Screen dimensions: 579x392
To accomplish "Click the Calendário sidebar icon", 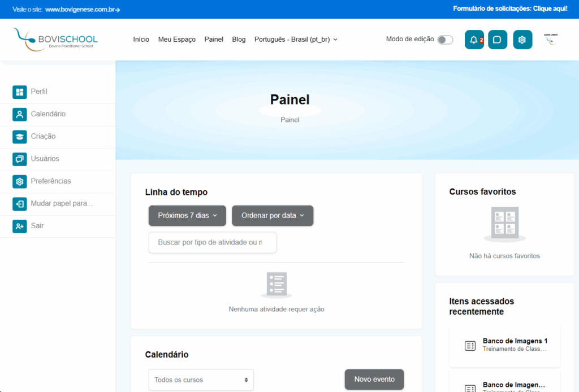I will coord(20,114).
